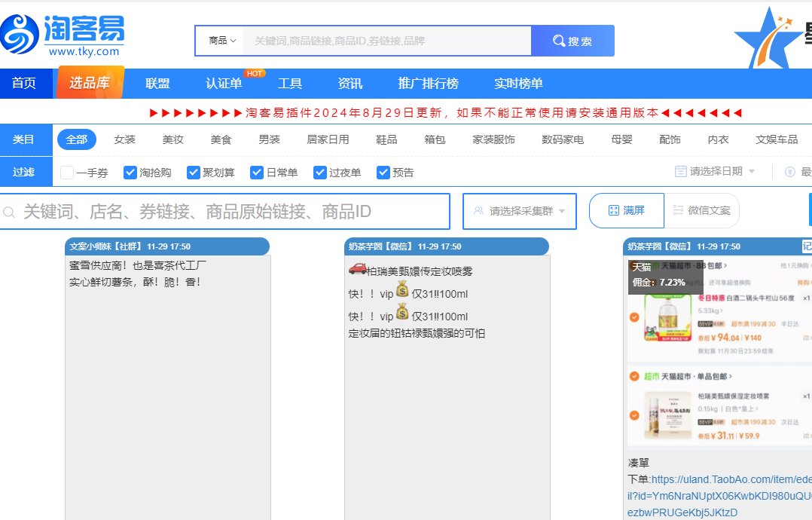
Task: Click the 淘客易 logo
Action: pos(63,35)
